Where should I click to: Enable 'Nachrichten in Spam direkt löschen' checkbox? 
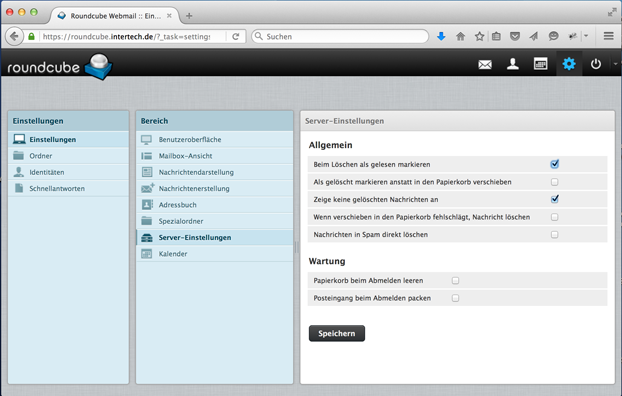click(555, 235)
